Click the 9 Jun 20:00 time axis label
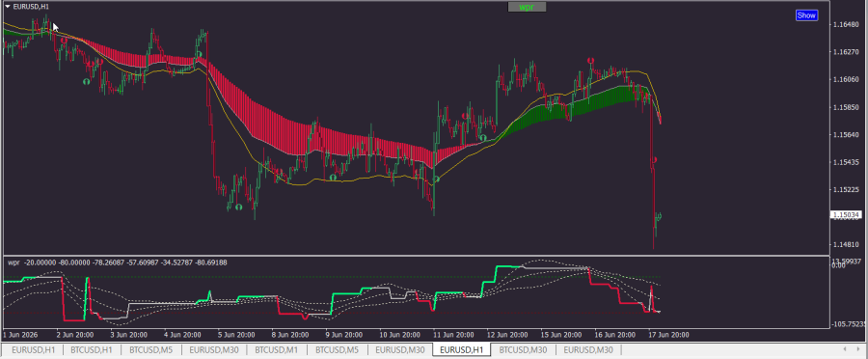868x359 pixels. [x=345, y=335]
